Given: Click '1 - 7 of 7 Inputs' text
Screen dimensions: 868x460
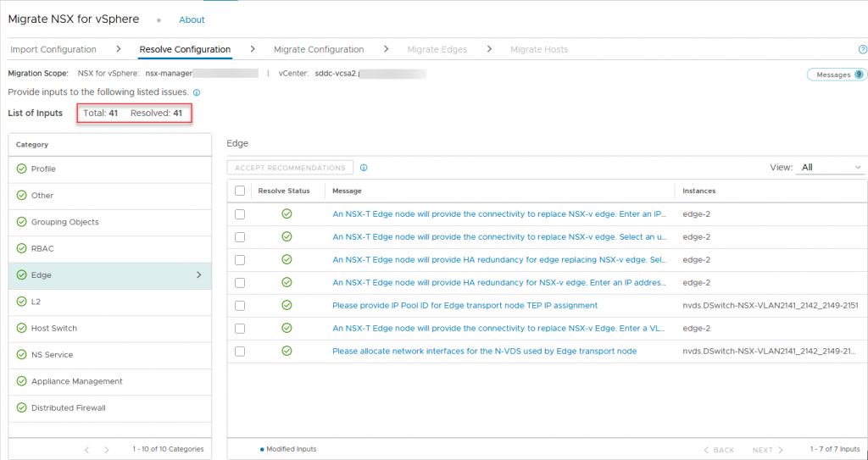Looking at the screenshot, I should tap(835, 450).
